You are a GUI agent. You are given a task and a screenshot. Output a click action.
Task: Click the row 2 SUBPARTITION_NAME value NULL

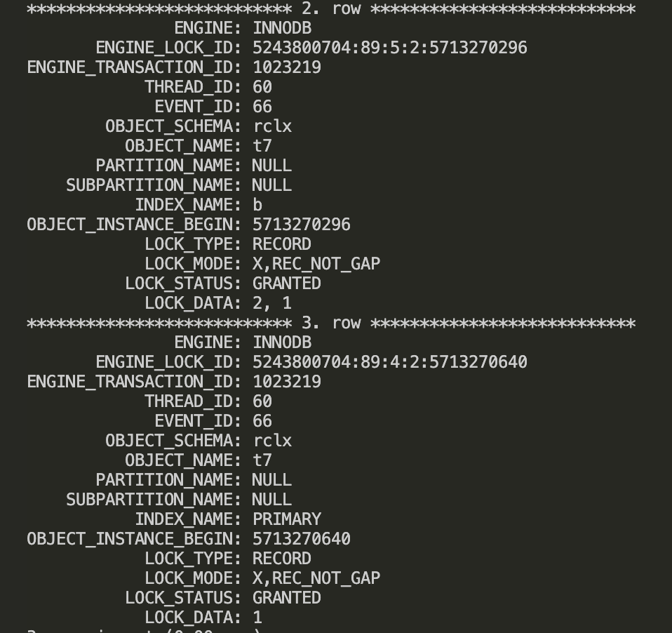pyautogui.click(x=271, y=185)
